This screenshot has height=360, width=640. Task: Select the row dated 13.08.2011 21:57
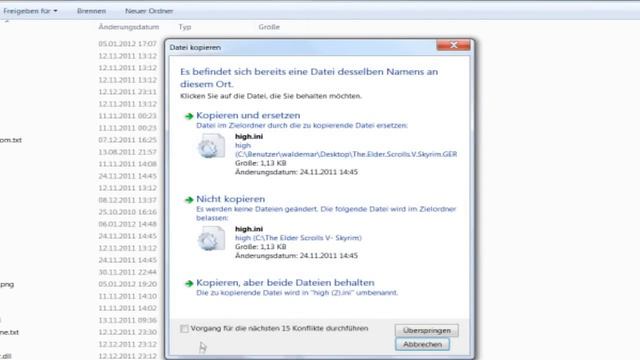click(127, 152)
